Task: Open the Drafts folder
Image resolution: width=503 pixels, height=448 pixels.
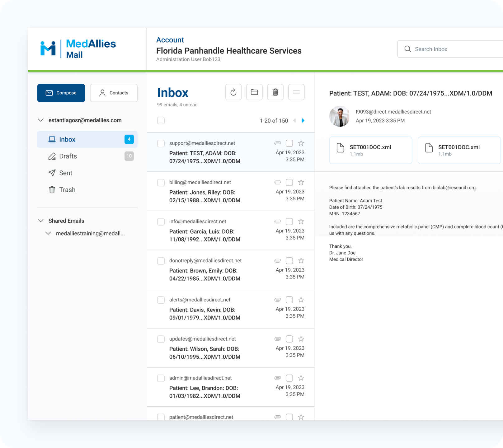Action: [x=68, y=156]
